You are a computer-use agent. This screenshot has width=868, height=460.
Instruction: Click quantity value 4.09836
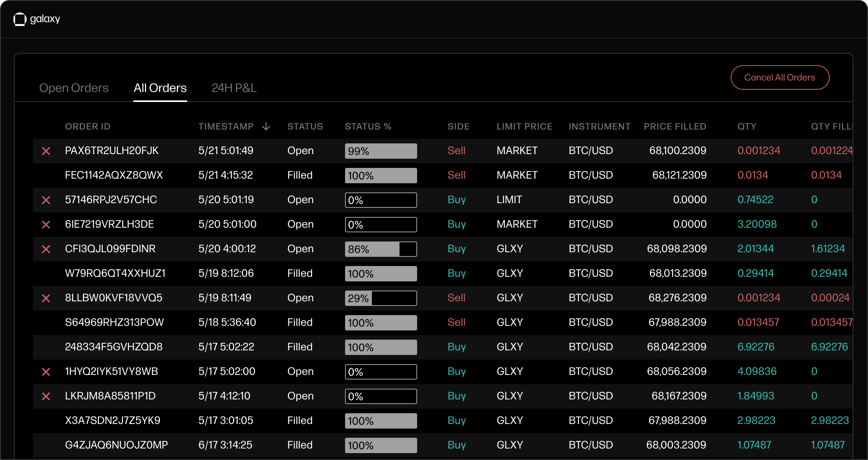(x=757, y=371)
